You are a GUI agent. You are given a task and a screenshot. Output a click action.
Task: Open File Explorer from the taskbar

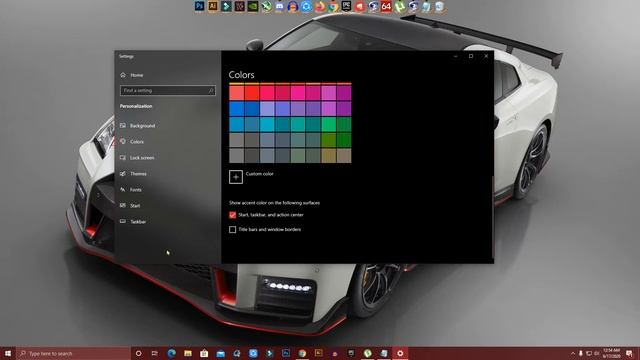[188, 353]
